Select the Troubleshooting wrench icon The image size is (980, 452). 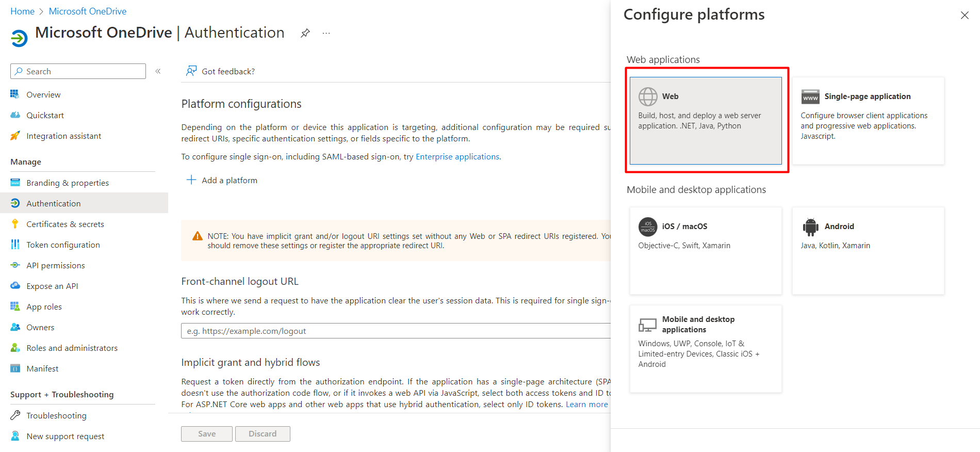pyautogui.click(x=15, y=415)
